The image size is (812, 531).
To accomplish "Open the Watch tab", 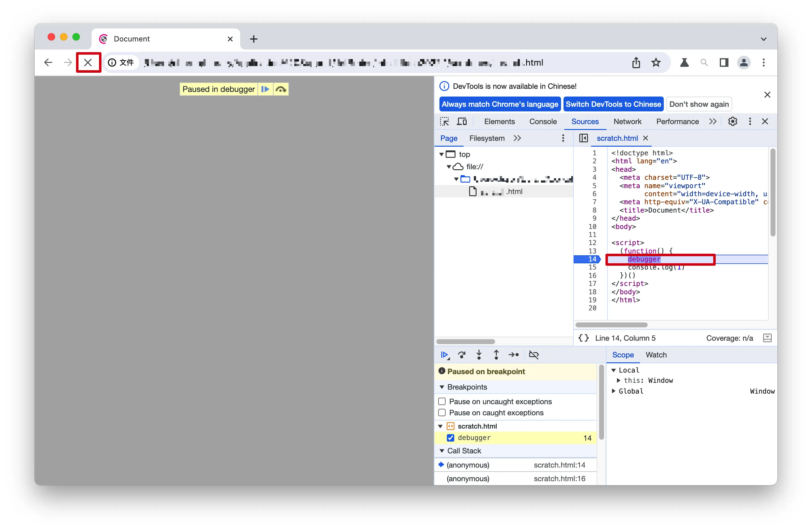I will click(656, 355).
